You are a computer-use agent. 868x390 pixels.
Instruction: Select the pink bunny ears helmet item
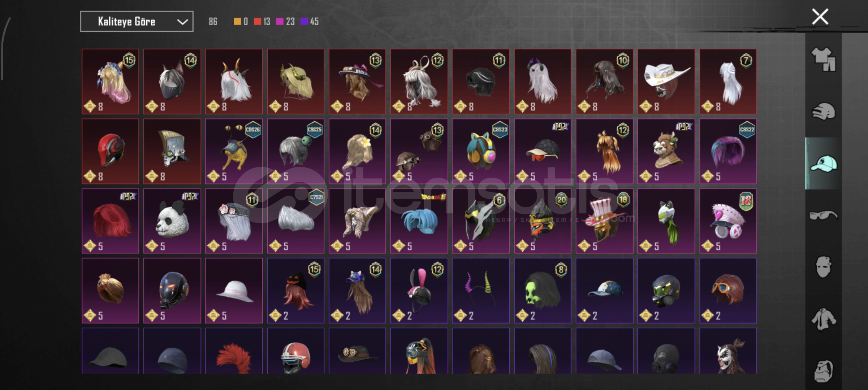tap(419, 291)
